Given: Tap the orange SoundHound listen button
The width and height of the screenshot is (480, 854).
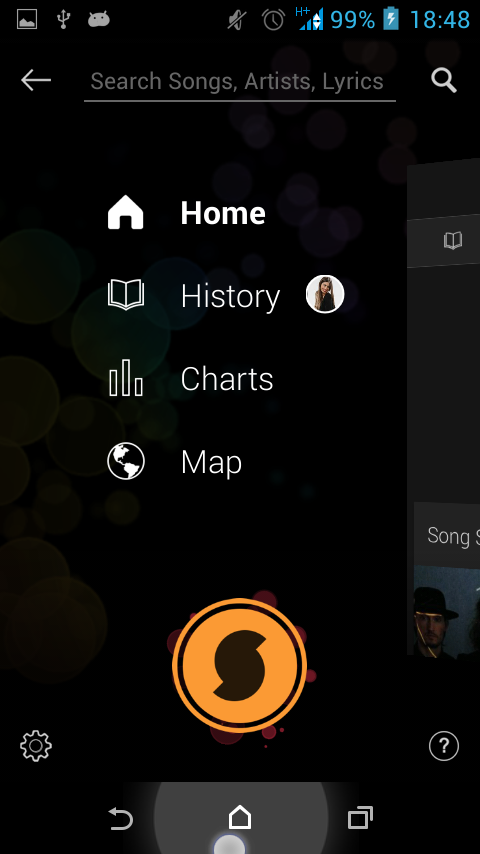Looking at the screenshot, I should pyautogui.click(x=239, y=665).
